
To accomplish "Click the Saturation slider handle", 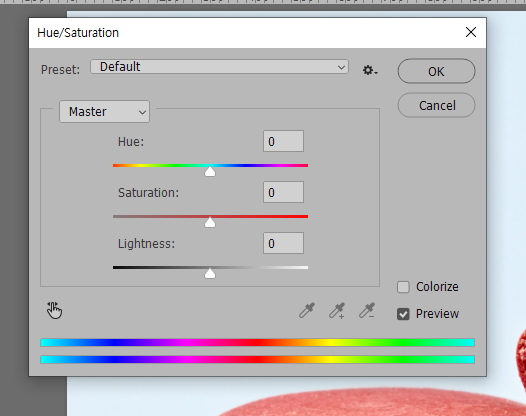I will pos(210,222).
